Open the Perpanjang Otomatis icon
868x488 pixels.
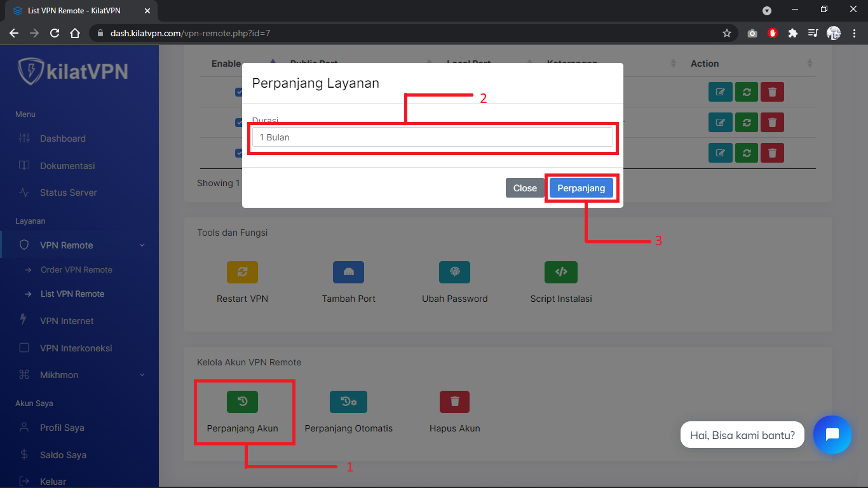pyautogui.click(x=348, y=402)
